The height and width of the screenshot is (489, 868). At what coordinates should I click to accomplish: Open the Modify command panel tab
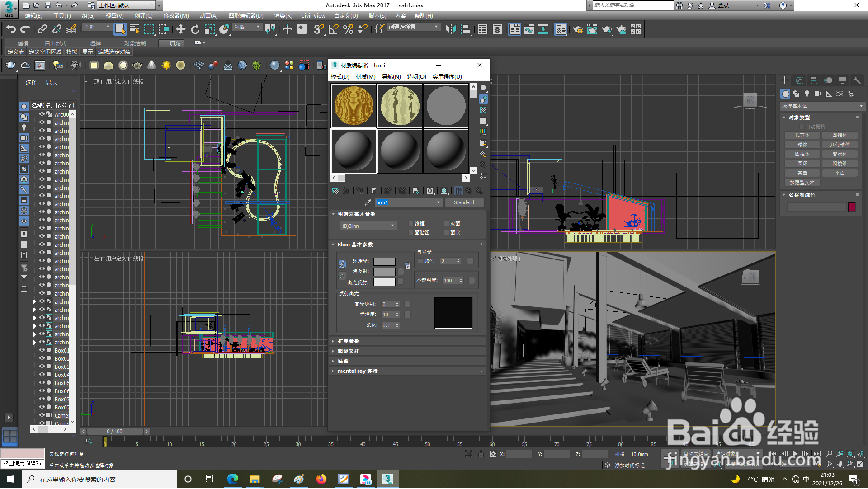(x=799, y=80)
